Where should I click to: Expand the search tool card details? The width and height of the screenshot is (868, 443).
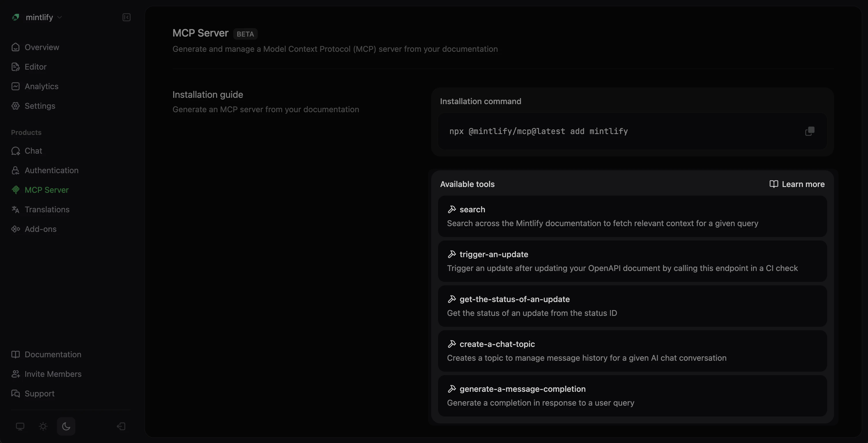click(x=632, y=216)
